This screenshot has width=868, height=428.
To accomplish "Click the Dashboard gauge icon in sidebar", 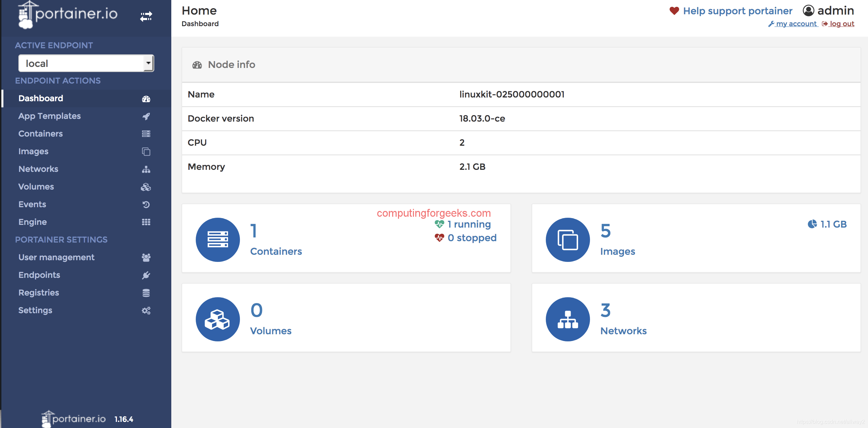I will click(x=146, y=99).
